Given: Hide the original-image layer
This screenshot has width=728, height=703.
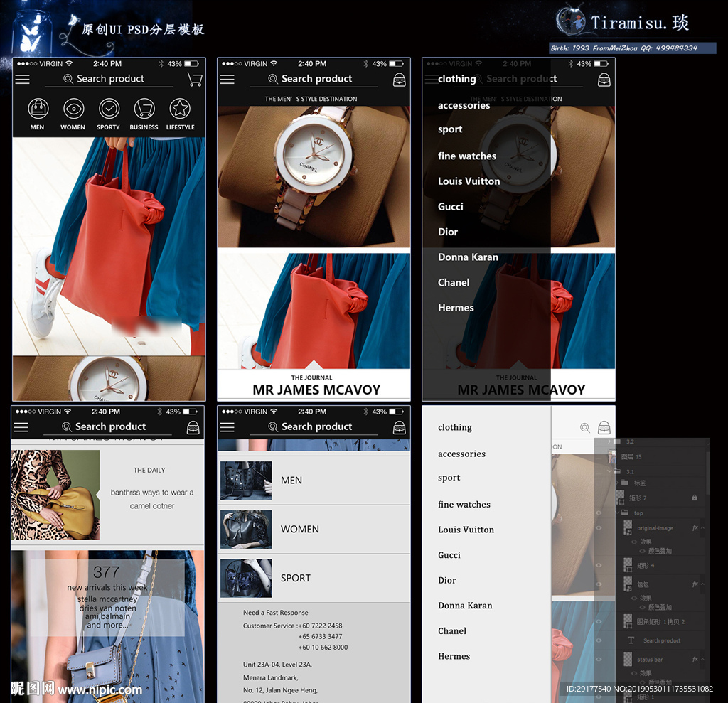Looking at the screenshot, I should pyautogui.click(x=599, y=528).
